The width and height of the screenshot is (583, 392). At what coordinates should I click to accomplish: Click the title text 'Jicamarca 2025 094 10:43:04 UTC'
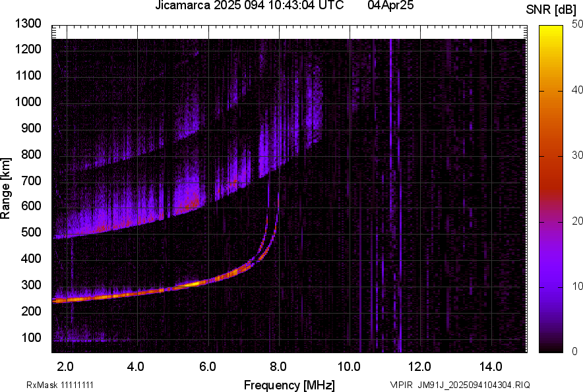click(249, 5)
